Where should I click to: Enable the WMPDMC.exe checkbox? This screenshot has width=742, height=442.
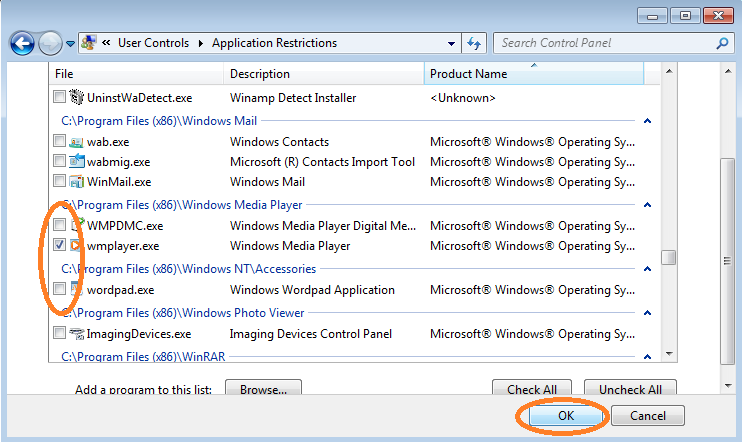[59, 224]
